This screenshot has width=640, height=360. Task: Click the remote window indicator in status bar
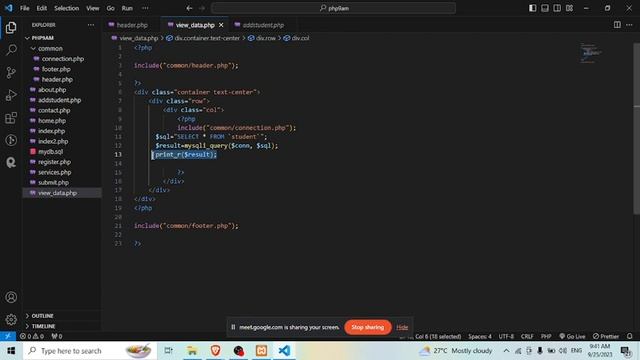click(x=8, y=336)
